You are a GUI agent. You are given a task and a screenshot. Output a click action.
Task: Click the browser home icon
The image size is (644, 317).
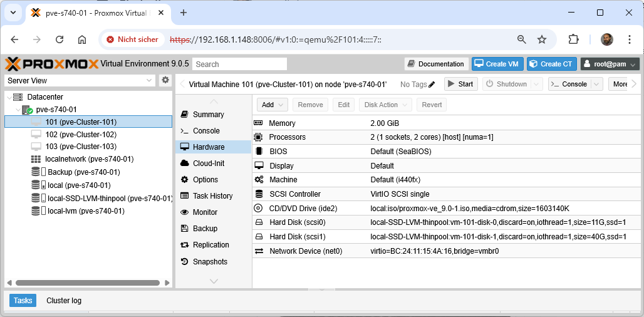point(82,39)
